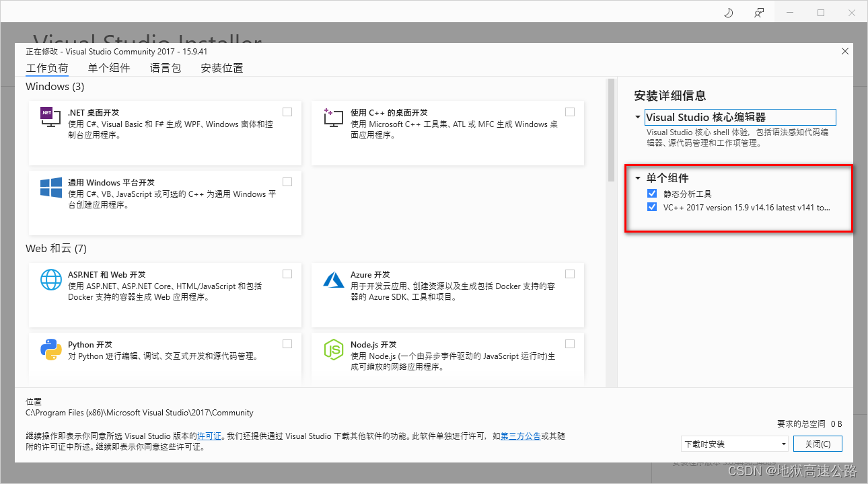Open the 下载时安装 dropdown
This screenshot has width=868, height=484.
click(734, 444)
